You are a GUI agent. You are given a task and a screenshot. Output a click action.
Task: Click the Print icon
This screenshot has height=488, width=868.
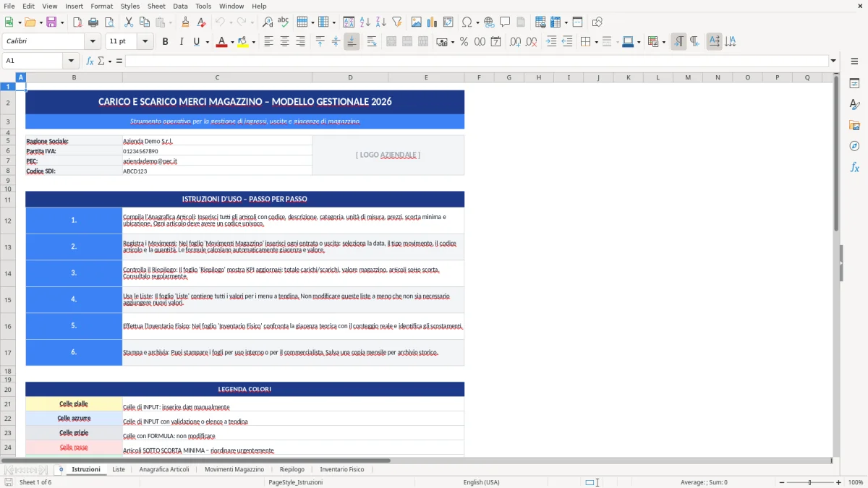pos(93,22)
